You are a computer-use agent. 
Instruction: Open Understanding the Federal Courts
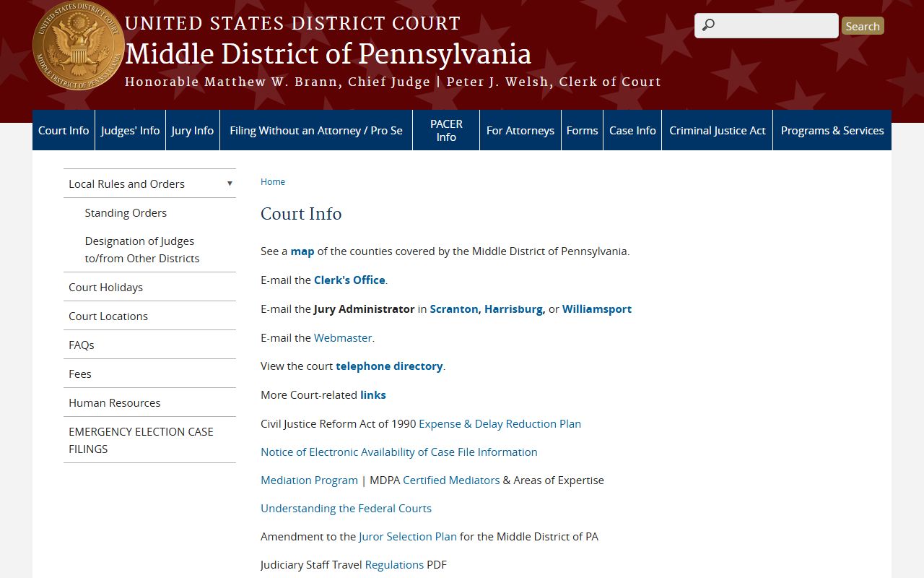[x=346, y=508]
